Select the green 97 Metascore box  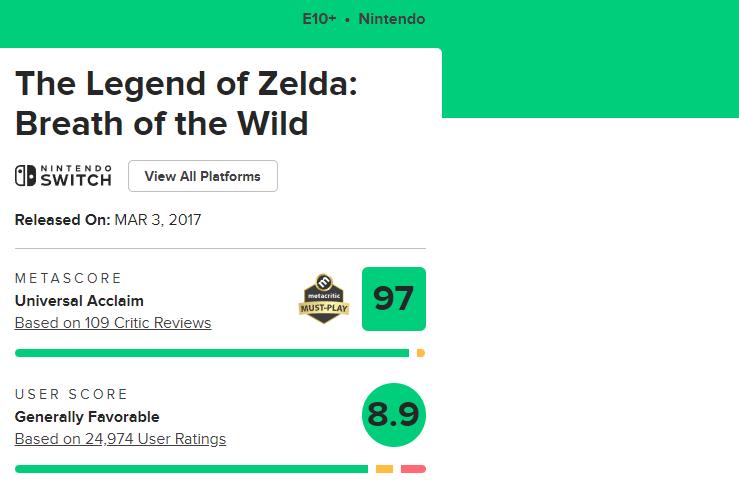point(393,299)
